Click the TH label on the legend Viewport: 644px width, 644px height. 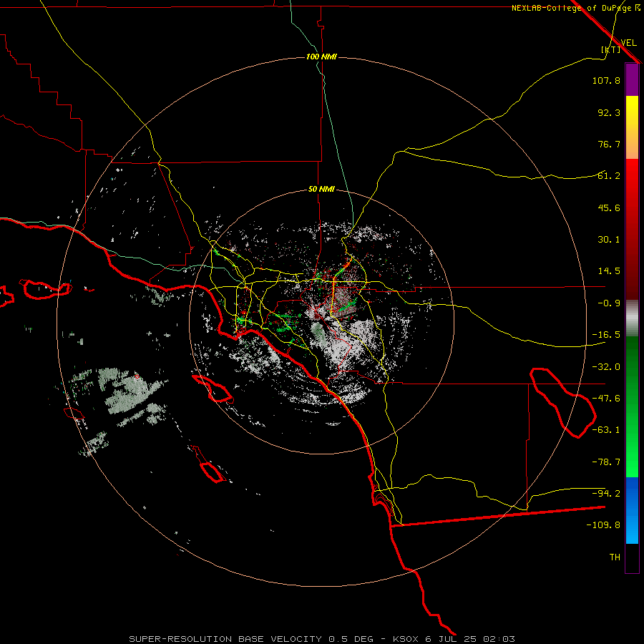point(615,557)
